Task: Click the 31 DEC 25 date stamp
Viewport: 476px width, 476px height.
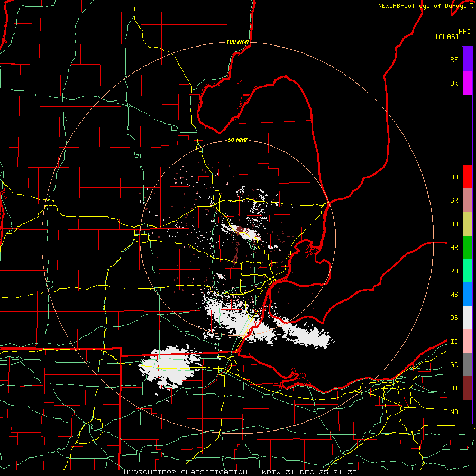Action: pyautogui.click(x=307, y=472)
